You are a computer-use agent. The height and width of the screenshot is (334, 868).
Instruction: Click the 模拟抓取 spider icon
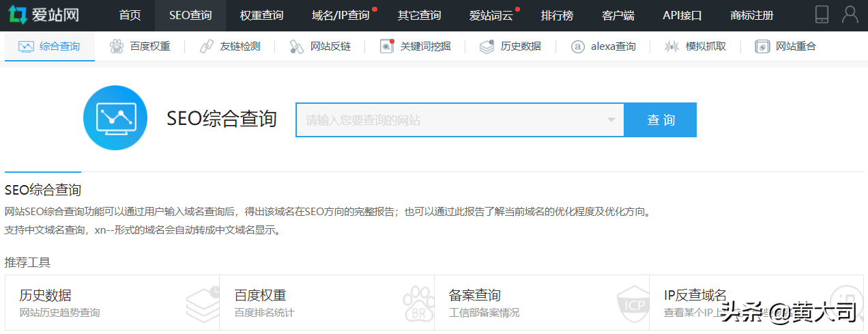click(671, 46)
